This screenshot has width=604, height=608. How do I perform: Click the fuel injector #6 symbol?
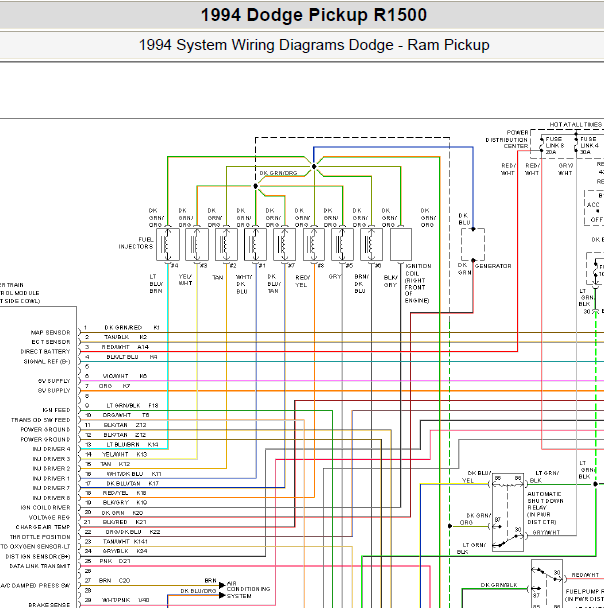(371, 244)
